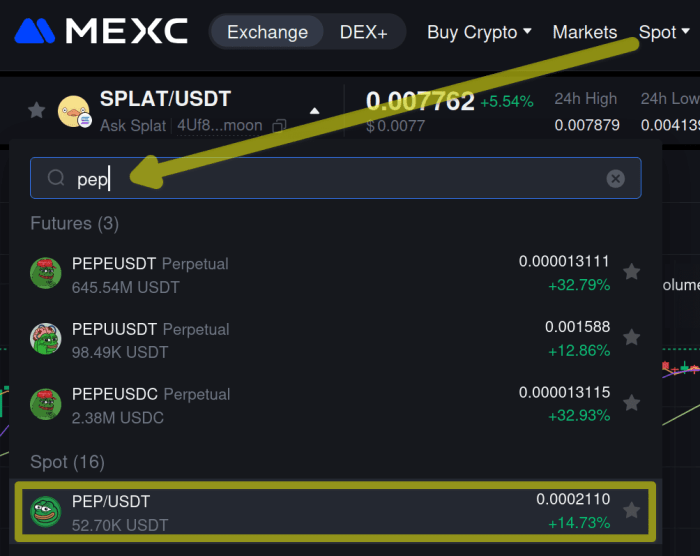The height and width of the screenshot is (556, 700).
Task: Click the PEP/USDT frog icon
Action: 46,512
